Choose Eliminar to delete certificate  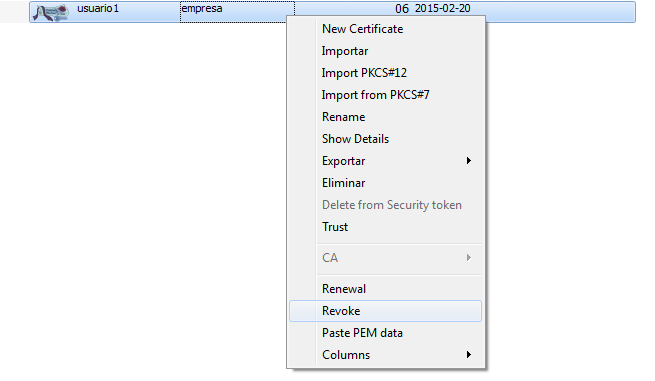coord(386,183)
